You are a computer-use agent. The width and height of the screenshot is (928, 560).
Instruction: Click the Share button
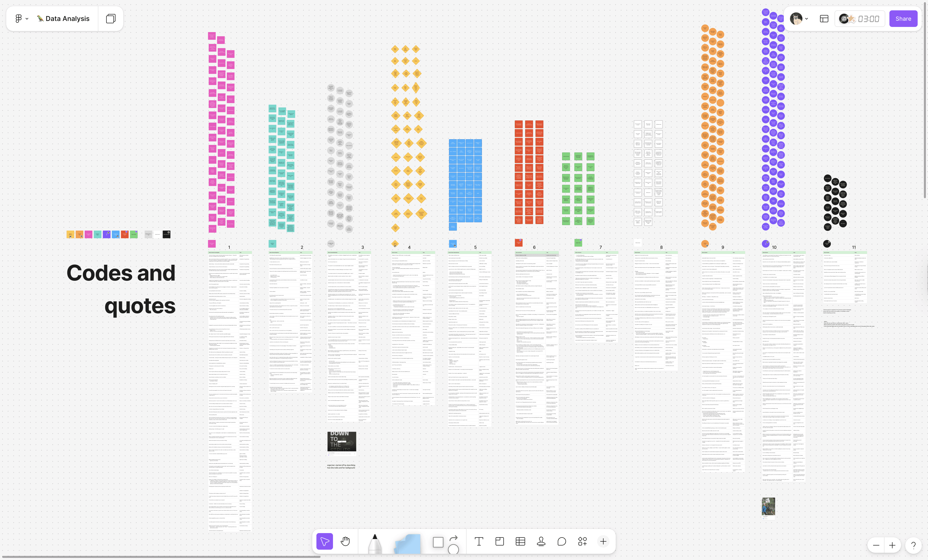[903, 18]
